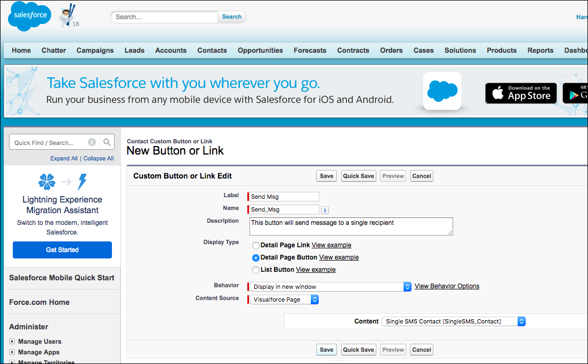Click the Expand All link

(64, 159)
